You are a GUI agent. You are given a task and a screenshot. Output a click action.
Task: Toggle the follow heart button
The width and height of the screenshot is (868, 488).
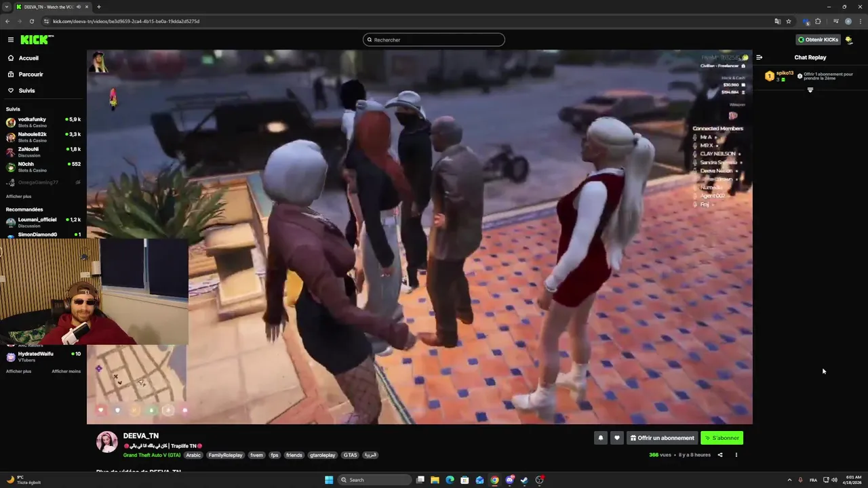(616, 438)
